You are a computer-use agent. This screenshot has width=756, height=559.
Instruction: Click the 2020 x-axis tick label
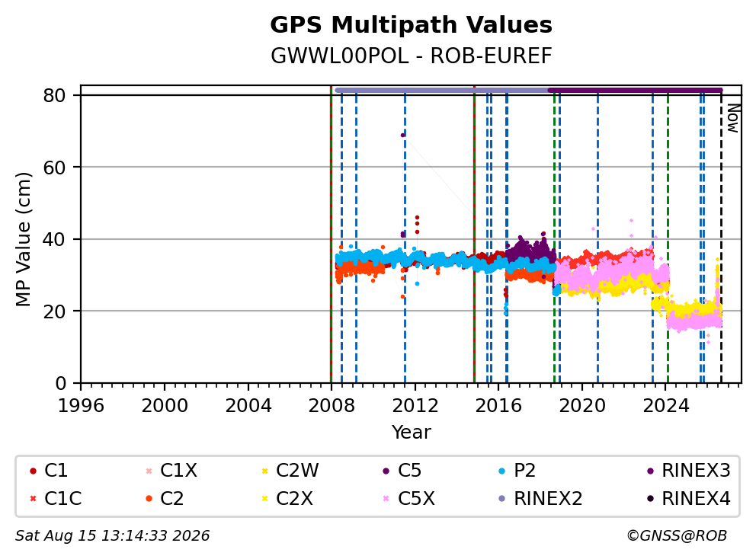click(582, 406)
